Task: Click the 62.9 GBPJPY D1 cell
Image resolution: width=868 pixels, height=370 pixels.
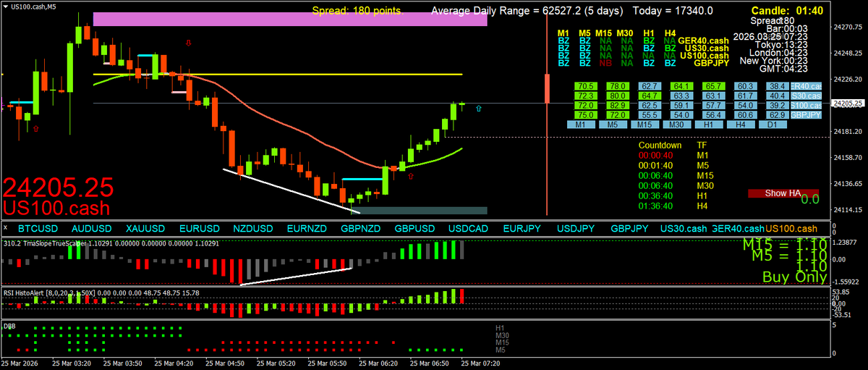Action: tap(777, 114)
